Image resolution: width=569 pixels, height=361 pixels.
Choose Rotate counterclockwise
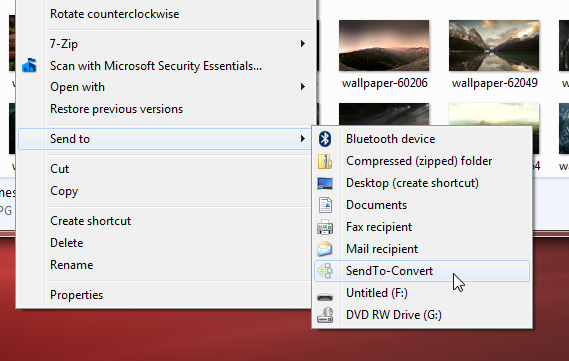tap(115, 14)
